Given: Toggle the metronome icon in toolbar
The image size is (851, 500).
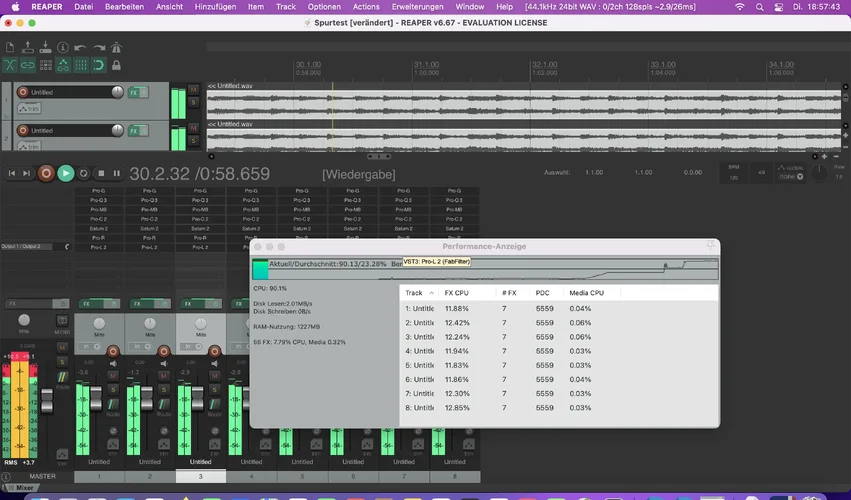Looking at the screenshot, I should click(118, 47).
